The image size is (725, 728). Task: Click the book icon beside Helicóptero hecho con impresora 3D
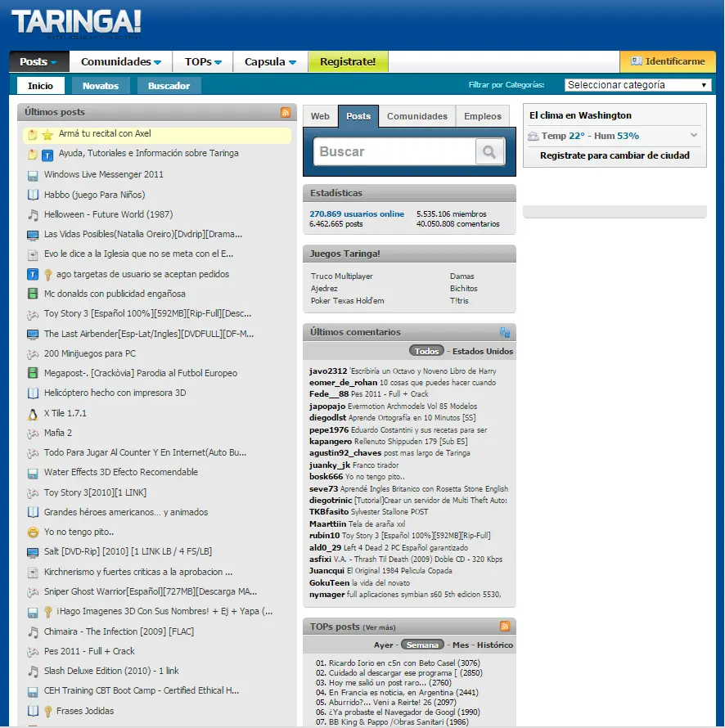pos(33,393)
